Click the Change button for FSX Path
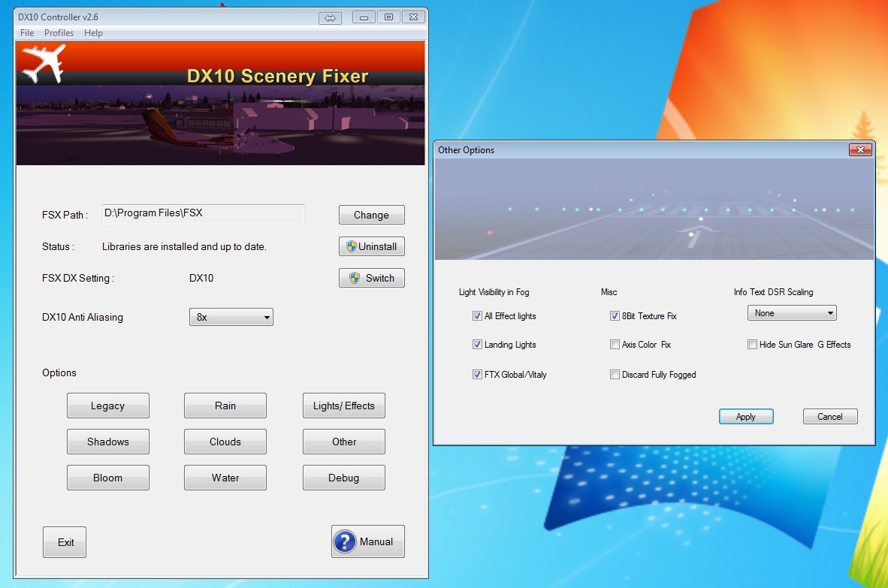 click(x=372, y=215)
